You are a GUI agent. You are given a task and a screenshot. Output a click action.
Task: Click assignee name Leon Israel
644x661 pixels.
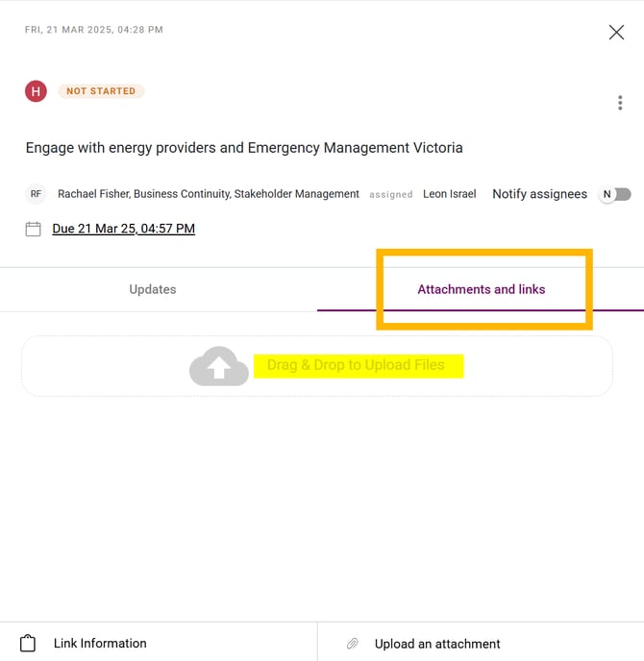[x=449, y=194]
